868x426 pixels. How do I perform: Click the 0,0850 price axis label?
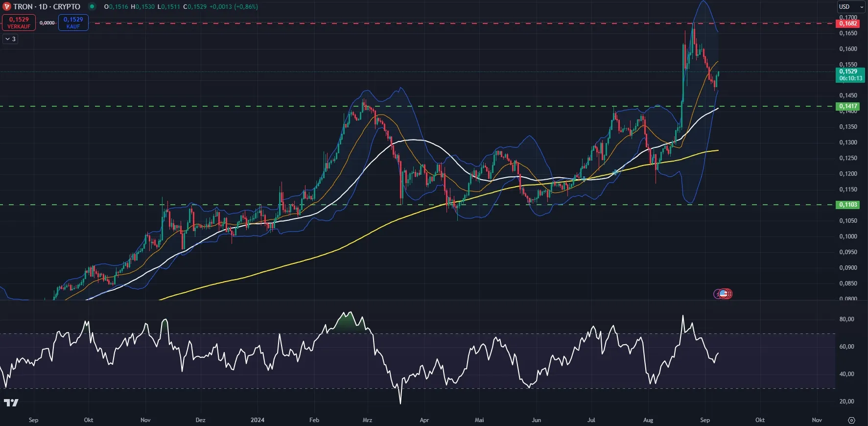tap(848, 284)
